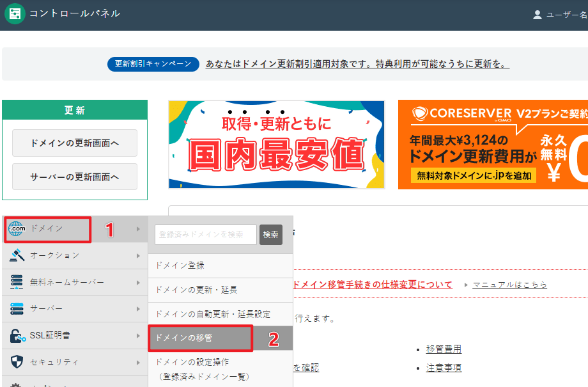
Task: Click the user account icon
Action: 538,15
